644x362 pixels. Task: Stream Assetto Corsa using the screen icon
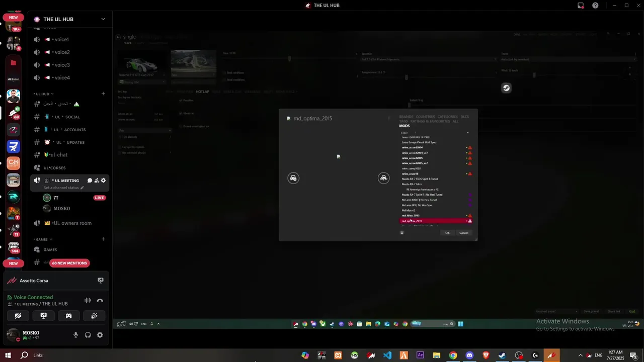101,281
